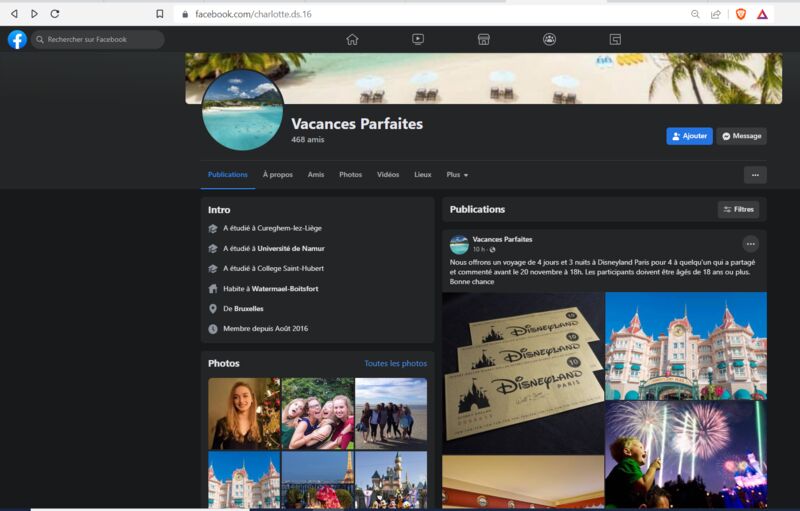The height and width of the screenshot is (511, 800).
Task: Open the profile three-dots options button
Action: 755,175
